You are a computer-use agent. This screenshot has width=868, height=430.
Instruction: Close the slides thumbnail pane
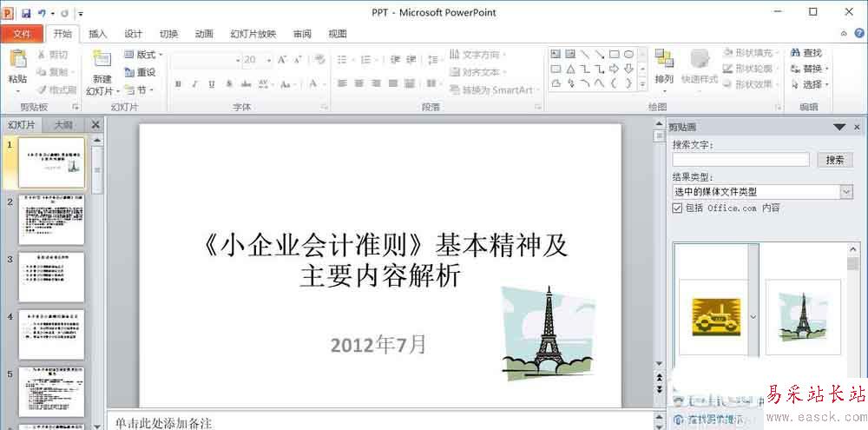pos(95,125)
